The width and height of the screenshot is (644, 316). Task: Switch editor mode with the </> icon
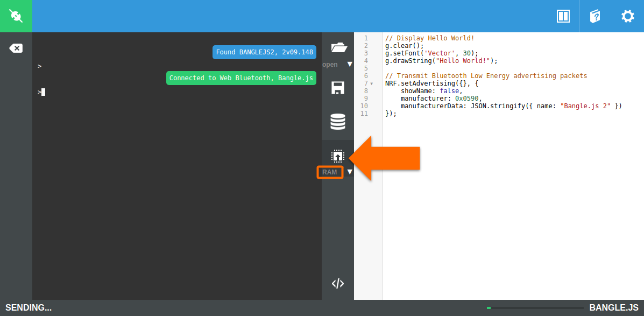[x=338, y=284]
